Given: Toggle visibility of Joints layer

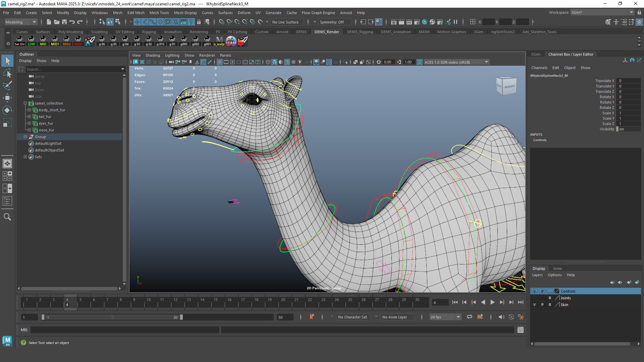Looking at the screenshot, I should click(x=534, y=298).
